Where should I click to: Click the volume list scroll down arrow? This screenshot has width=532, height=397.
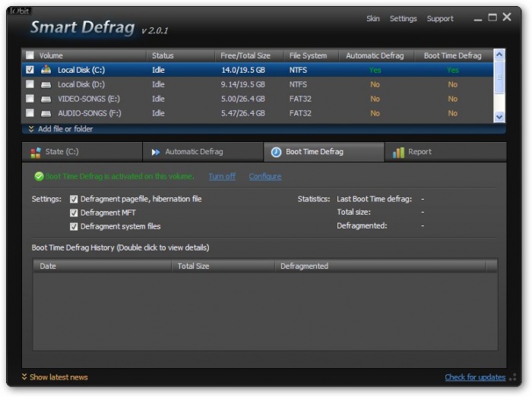coord(499,117)
